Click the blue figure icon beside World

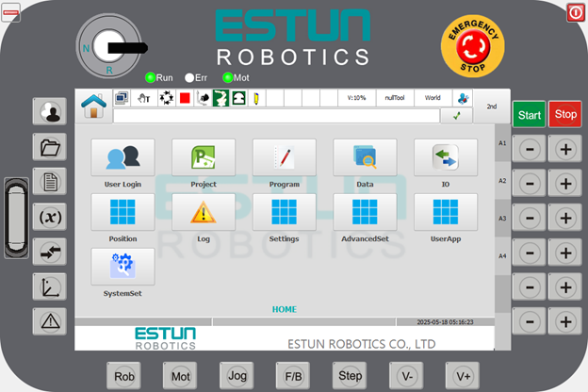[463, 98]
